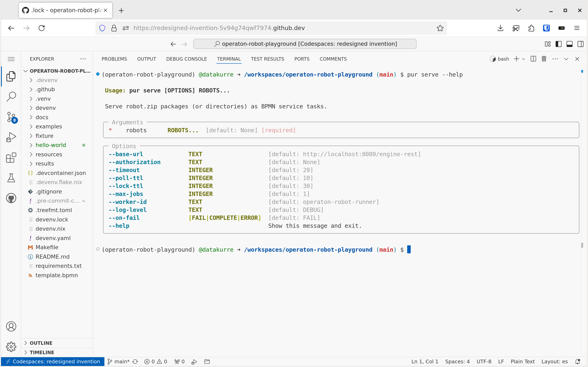The width and height of the screenshot is (588, 367).
Task: Click Spaces: 4 indentation setting
Action: [x=457, y=362]
